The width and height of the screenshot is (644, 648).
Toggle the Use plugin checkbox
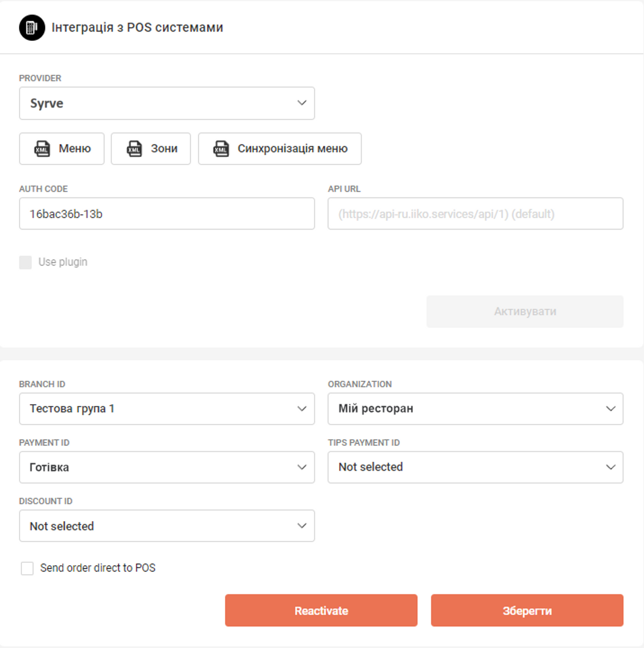pos(26,262)
